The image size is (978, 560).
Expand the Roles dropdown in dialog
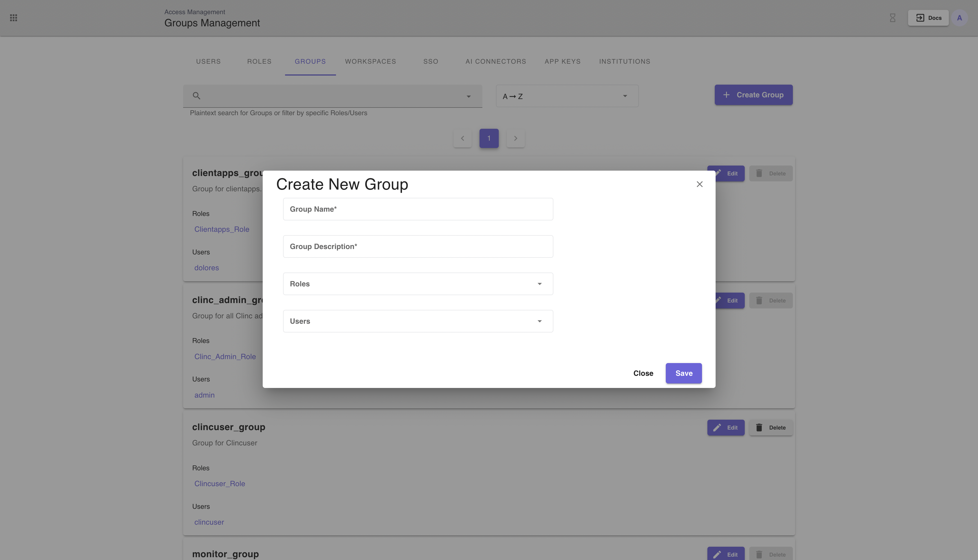click(x=418, y=284)
